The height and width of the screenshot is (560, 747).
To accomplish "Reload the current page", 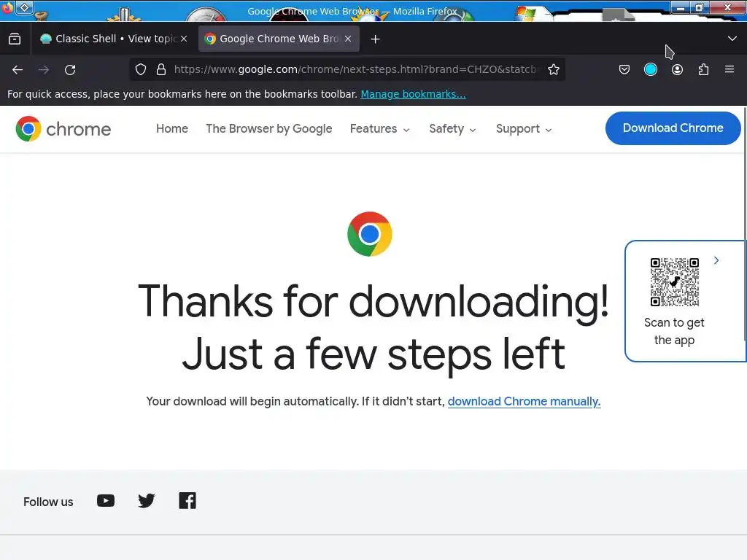I will [x=70, y=69].
